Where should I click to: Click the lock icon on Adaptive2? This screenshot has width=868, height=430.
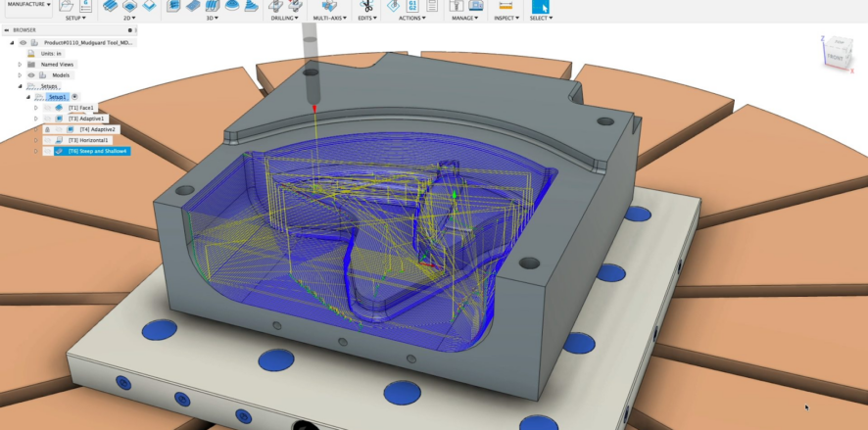(x=47, y=129)
